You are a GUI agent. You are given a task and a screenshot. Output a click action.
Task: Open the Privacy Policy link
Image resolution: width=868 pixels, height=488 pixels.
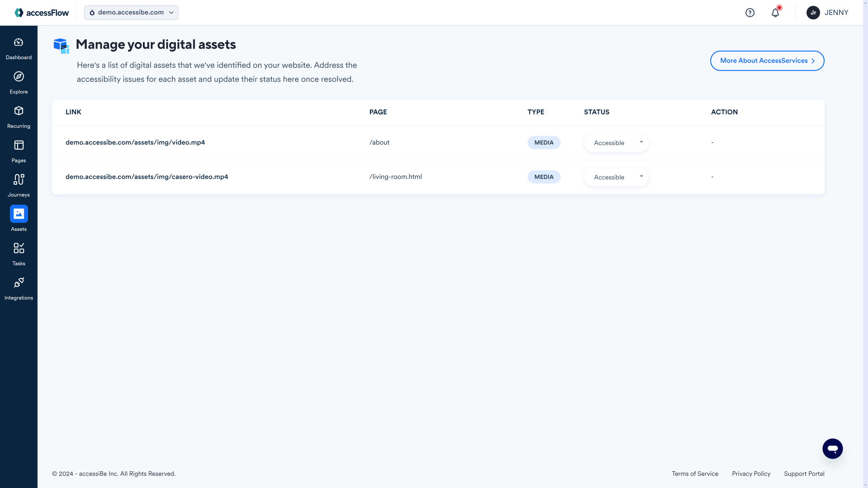pyautogui.click(x=751, y=474)
